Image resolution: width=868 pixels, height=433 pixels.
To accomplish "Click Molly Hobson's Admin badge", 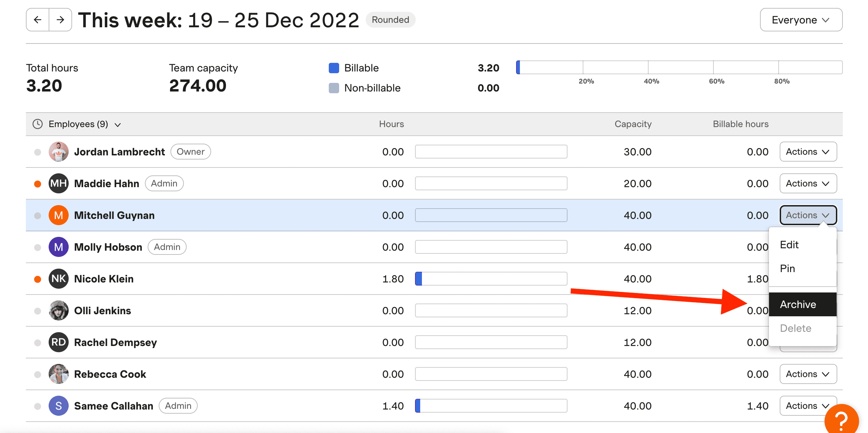I will pyautogui.click(x=167, y=247).
